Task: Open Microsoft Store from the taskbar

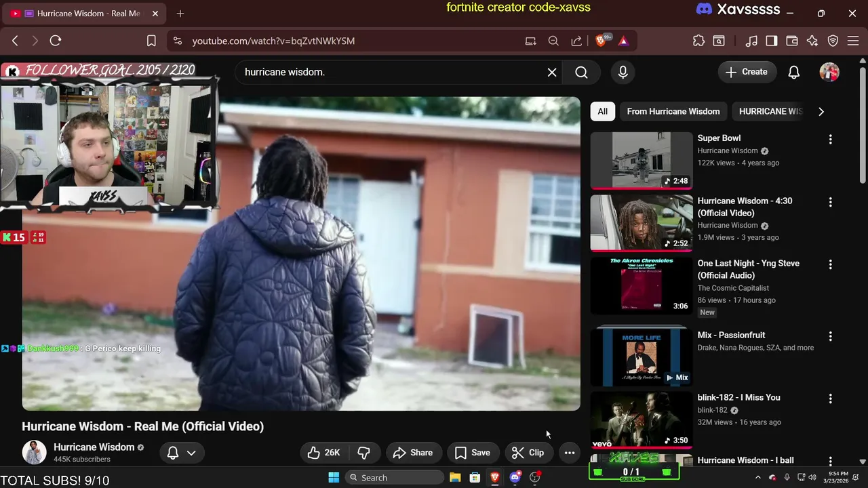Action: [475, 478]
